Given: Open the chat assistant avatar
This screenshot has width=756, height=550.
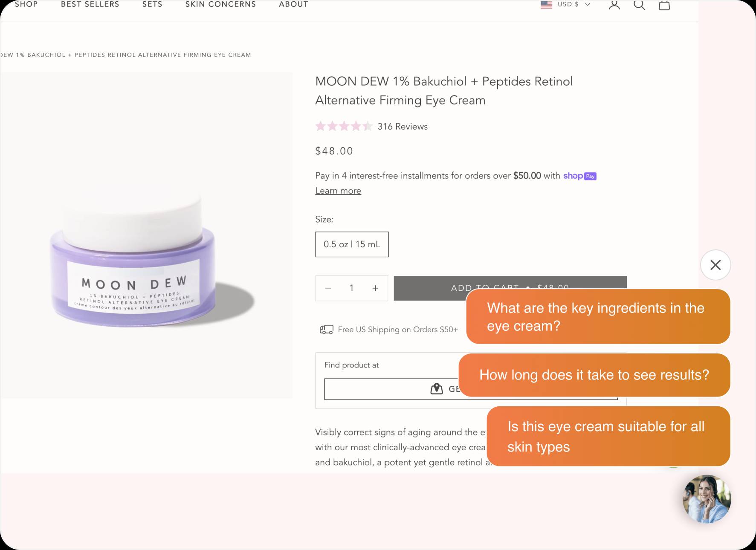Looking at the screenshot, I should 707,499.
